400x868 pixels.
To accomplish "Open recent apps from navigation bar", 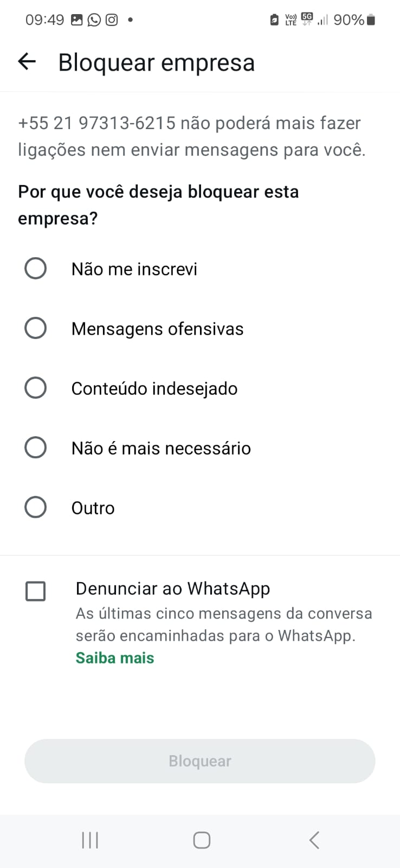I will pyautogui.click(x=90, y=840).
